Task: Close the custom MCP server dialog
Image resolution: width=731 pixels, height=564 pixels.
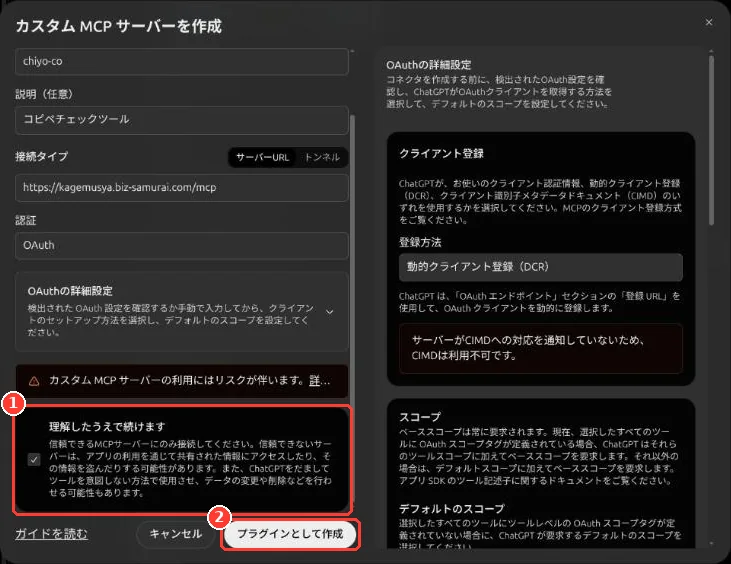Action: pyautogui.click(x=709, y=22)
